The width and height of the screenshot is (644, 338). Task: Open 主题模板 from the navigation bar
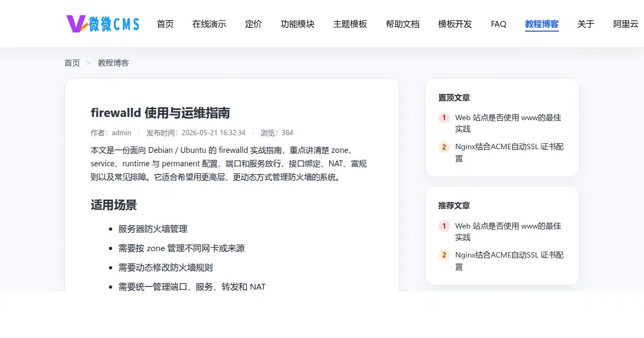[350, 24]
